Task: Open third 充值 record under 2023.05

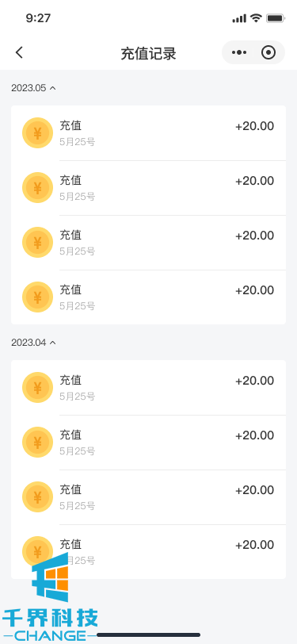Action: click(x=149, y=243)
